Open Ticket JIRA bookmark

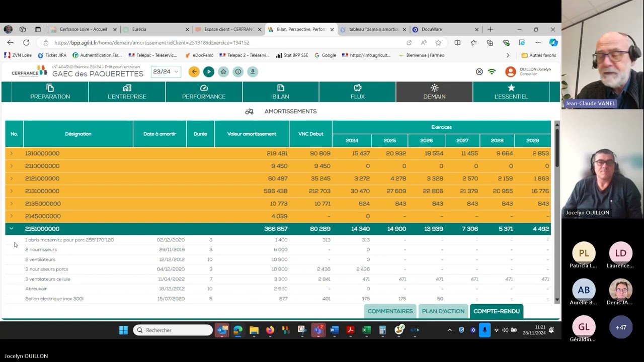(x=52, y=55)
